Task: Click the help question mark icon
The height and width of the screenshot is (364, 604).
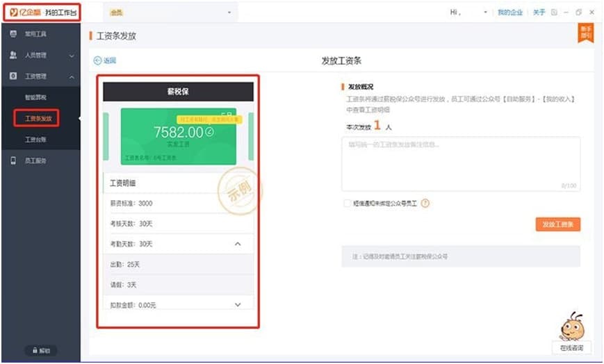Action: tap(425, 204)
